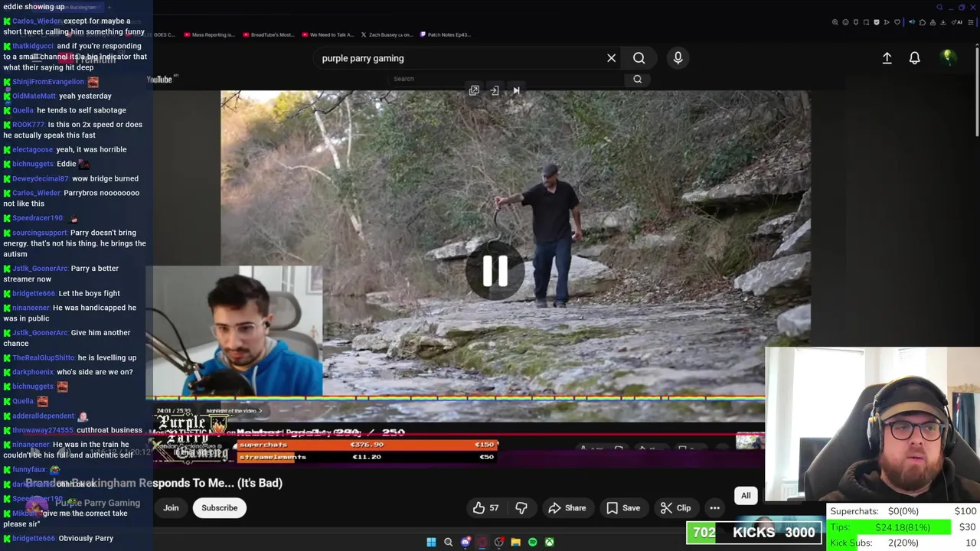Screen dimensions: 980x551
Task: Select the All filter chip
Action: pos(746,496)
